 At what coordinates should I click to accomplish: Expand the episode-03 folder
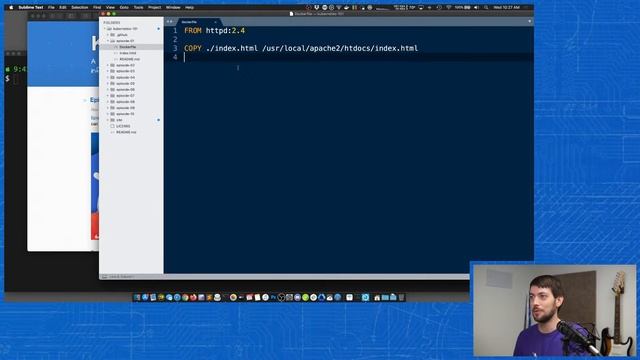coord(108,71)
